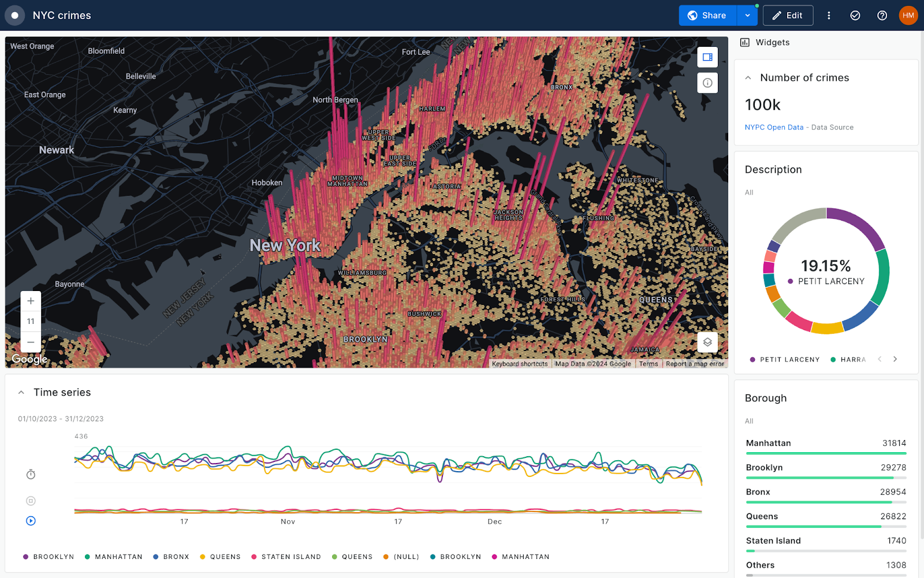Viewport: 924px width, 578px height.
Task: Click the timer icon beside the time series
Action: tap(30, 474)
